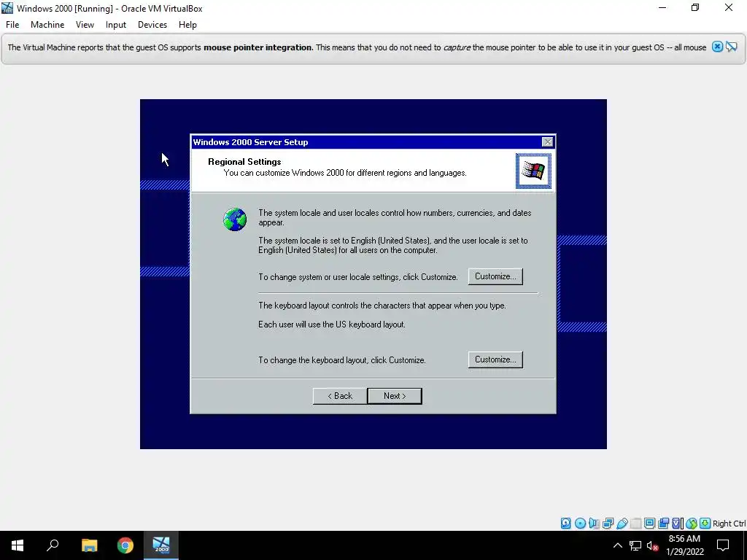Dismiss the mouse integration notification
This screenshot has height=560, width=747.
717,47
